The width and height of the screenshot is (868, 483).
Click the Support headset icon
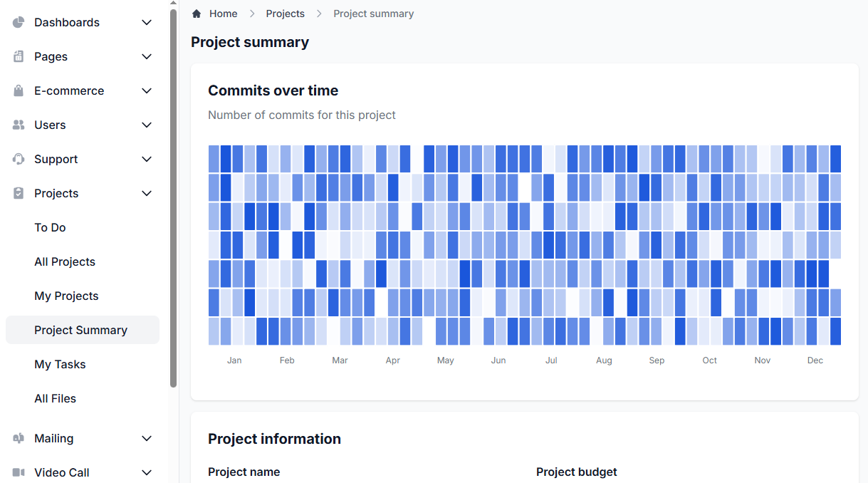(x=19, y=159)
